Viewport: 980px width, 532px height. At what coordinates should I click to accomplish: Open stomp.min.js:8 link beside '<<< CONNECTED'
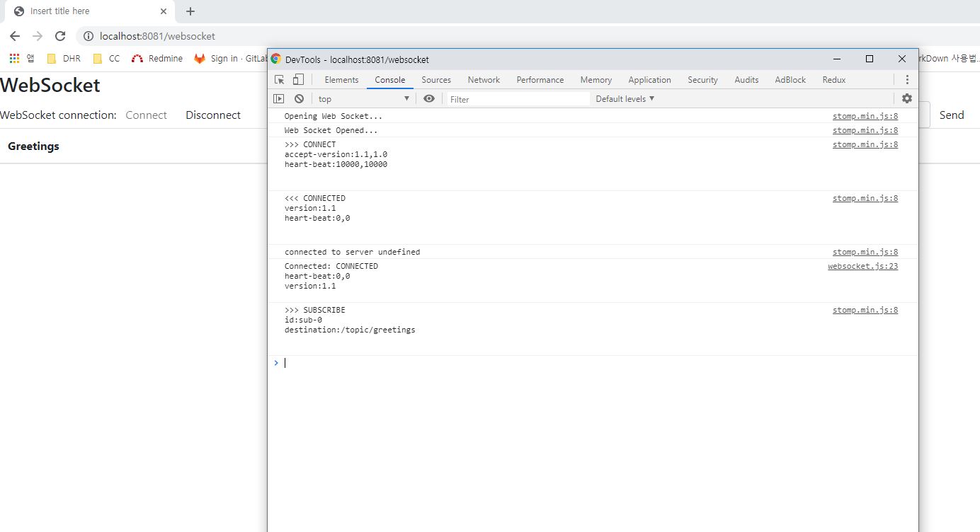(865, 198)
